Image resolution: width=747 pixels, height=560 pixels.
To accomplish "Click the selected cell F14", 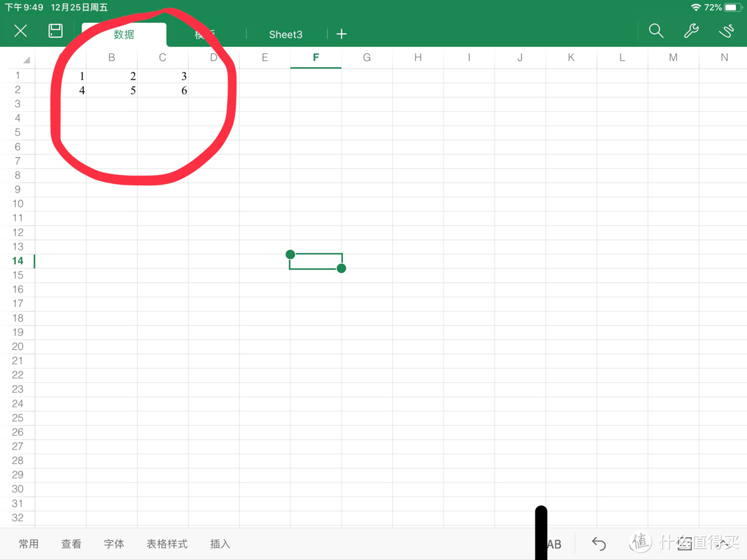I will (316, 261).
